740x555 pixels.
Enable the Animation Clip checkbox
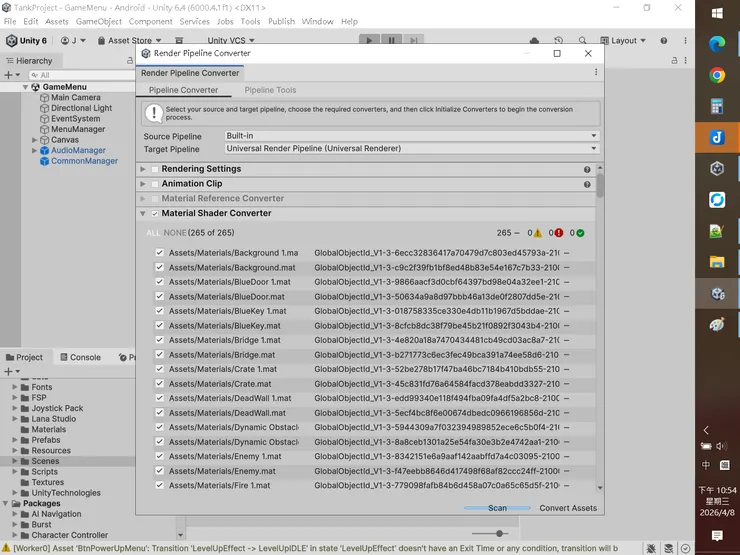pyautogui.click(x=155, y=184)
